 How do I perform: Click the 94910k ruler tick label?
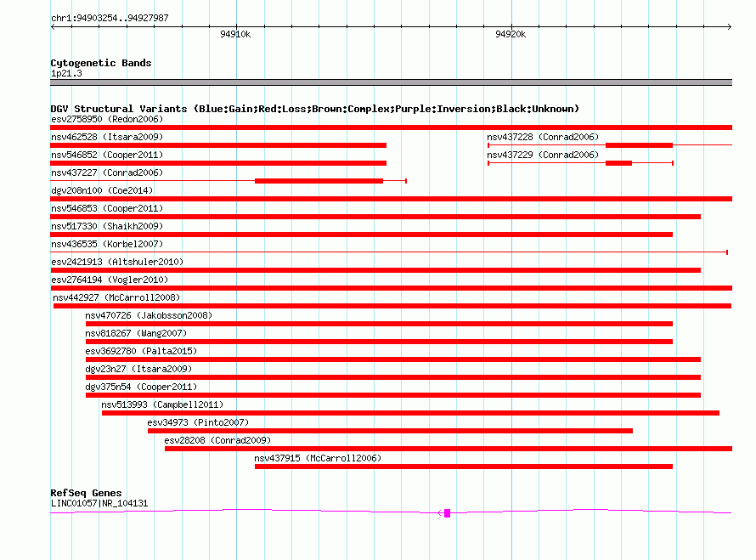235,34
